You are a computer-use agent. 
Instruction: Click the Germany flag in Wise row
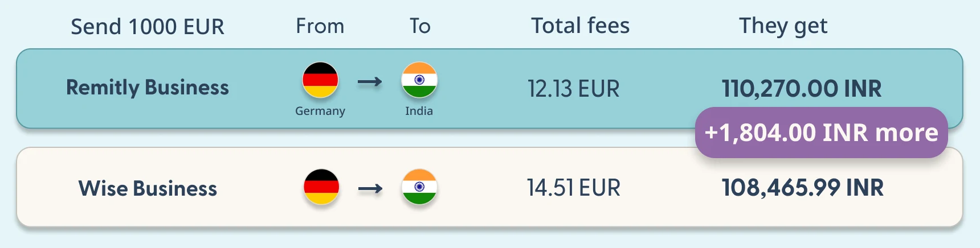click(321, 187)
